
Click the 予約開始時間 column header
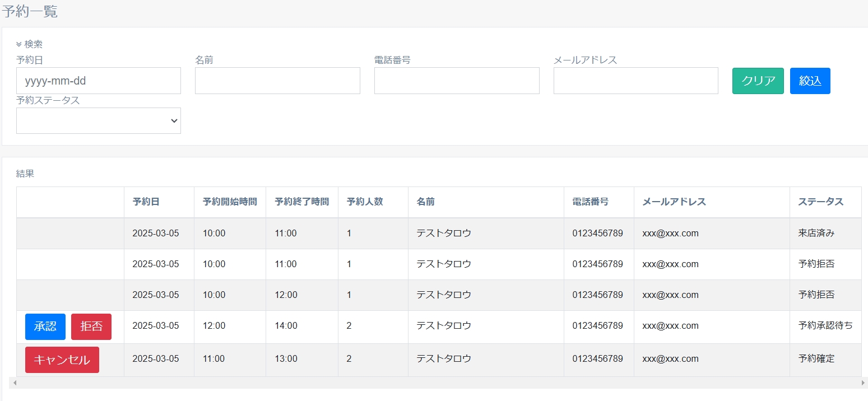[230, 202]
